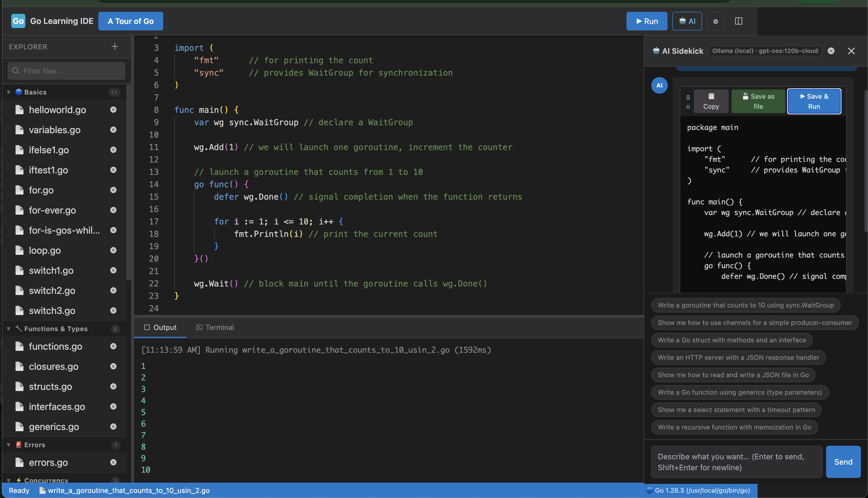868x498 pixels.
Task: Close the AI Sidekick panel
Action: (x=851, y=51)
